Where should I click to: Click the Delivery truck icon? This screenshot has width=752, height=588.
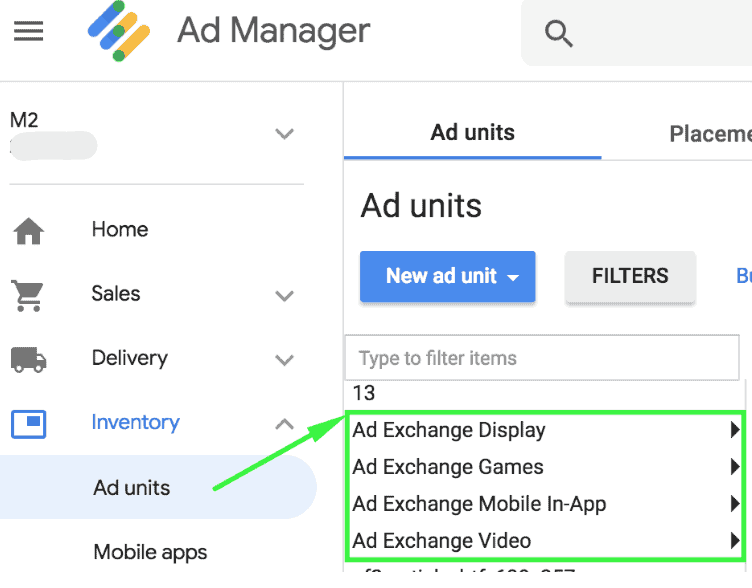(x=28, y=360)
